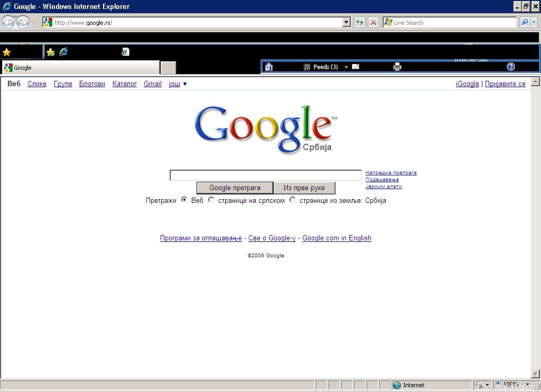The width and height of the screenshot is (541, 392).
Task: Click the Forward navigation arrow
Action: pyautogui.click(x=23, y=23)
